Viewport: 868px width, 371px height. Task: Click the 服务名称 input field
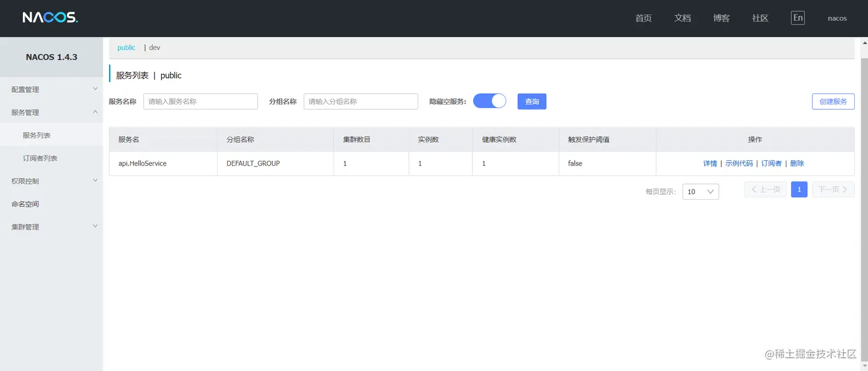tap(200, 101)
